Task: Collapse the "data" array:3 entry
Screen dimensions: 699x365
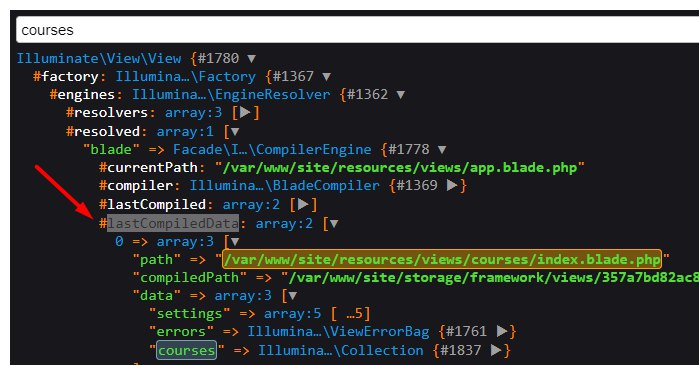Action: (x=292, y=296)
